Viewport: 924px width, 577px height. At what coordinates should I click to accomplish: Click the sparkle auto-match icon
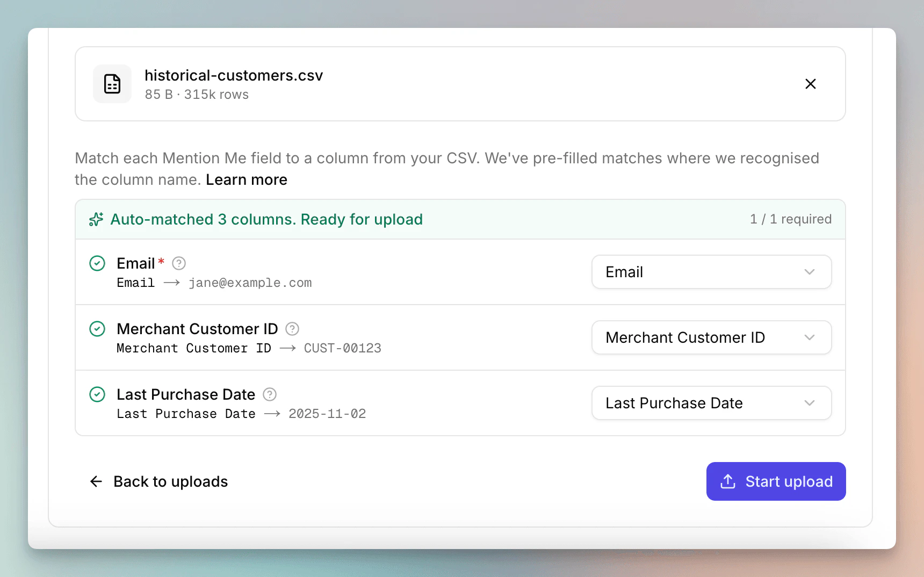click(x=96, y=219)
